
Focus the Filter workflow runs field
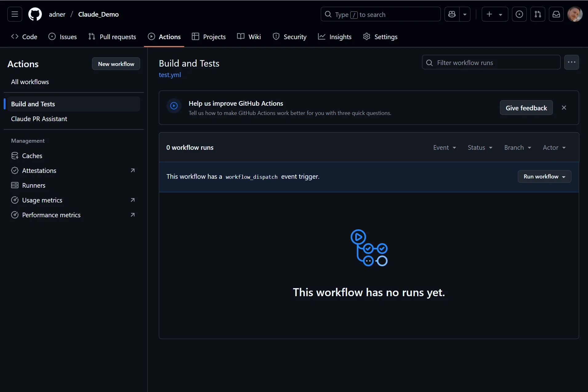[x=491, y=63]
